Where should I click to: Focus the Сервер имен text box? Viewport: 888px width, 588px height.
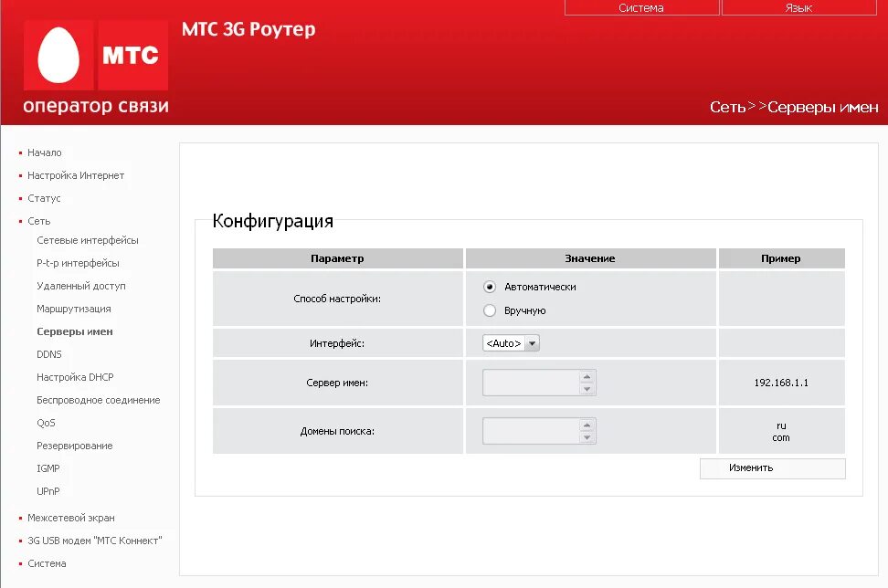pyautogui.click(x=531, y=383)
